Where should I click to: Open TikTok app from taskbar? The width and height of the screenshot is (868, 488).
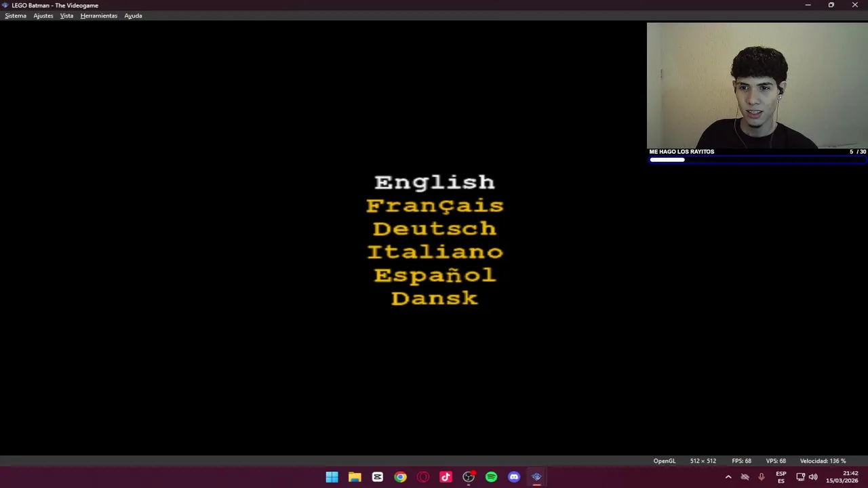(x=446, y=477)
